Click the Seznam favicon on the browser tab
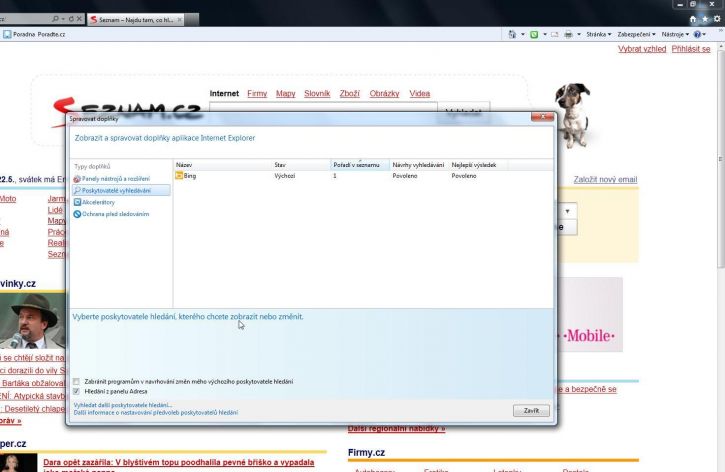The height and width of the screenshot is (472, 725). [x=94, y=19]
